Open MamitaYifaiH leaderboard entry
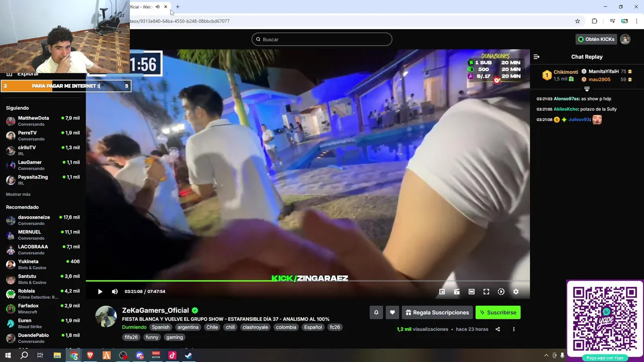This screenshot has width=644, height=362. coord(603,71)
